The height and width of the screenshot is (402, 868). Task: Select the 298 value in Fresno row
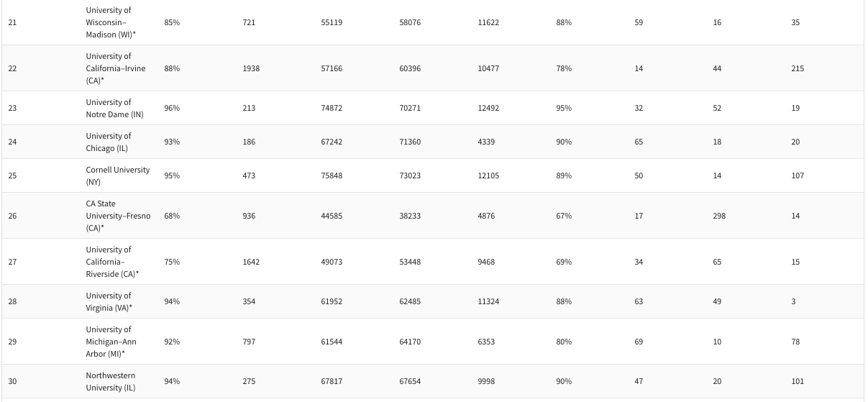719,216
